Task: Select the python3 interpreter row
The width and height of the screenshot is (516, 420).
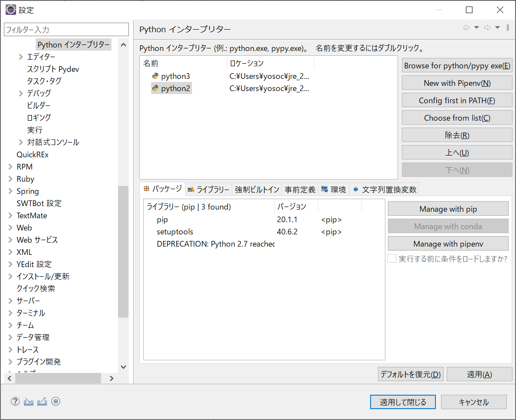Action: click(269, 76)
